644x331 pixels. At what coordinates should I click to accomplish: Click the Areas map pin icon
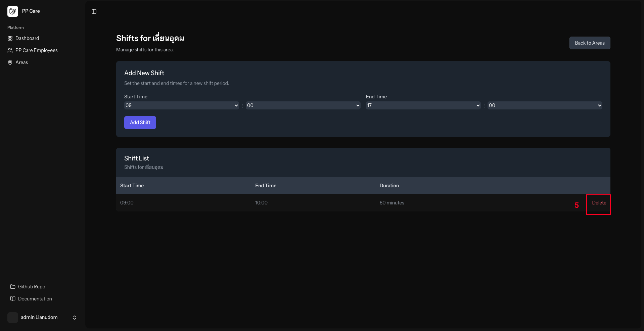tap(10, 62)
